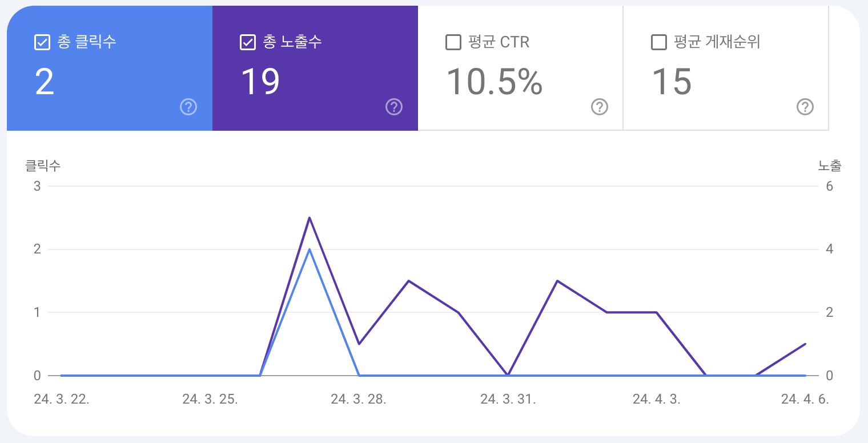Viewport: 868px width, 443px height.
Task: Click the 노출 axis label on the right
Action: (x=827, y=166)
